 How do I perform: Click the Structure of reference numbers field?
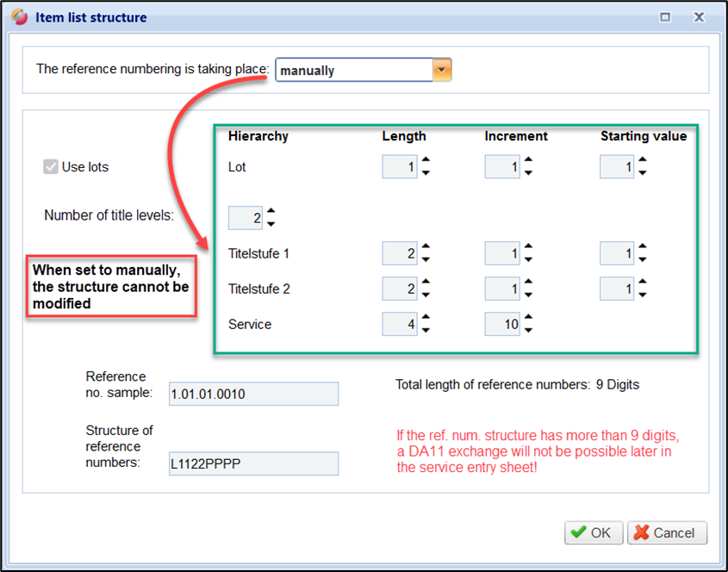pyautogui.click(x=254, y=464)
